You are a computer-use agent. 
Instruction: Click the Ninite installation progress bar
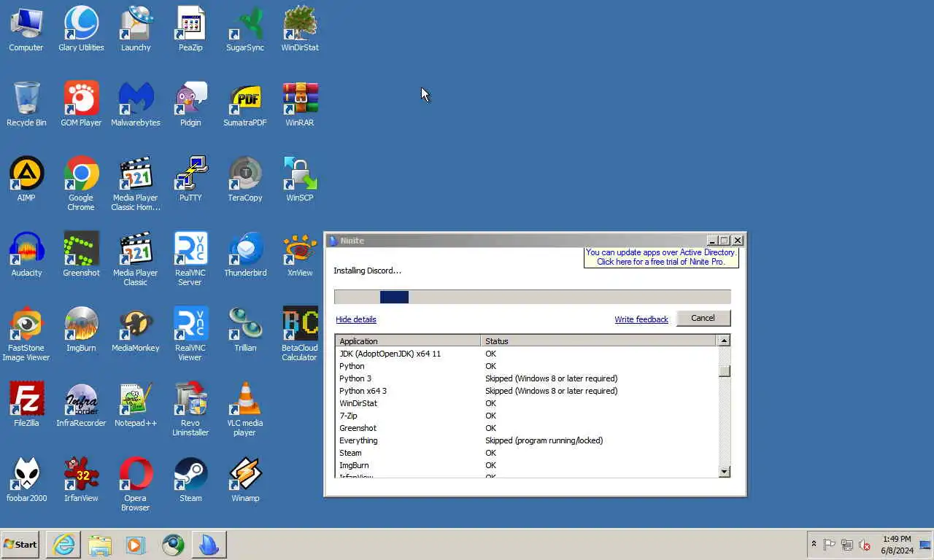[532, 297]
